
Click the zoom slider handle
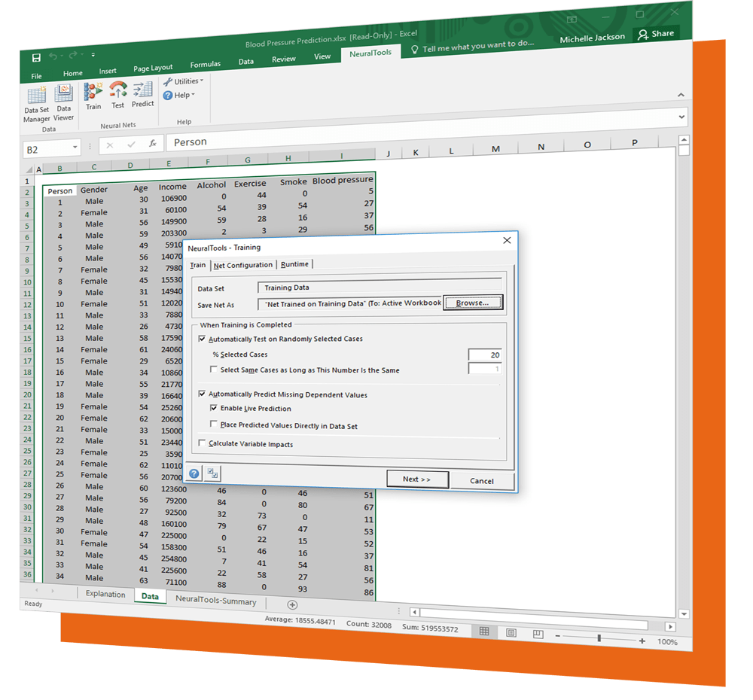(x=599, y=638)
